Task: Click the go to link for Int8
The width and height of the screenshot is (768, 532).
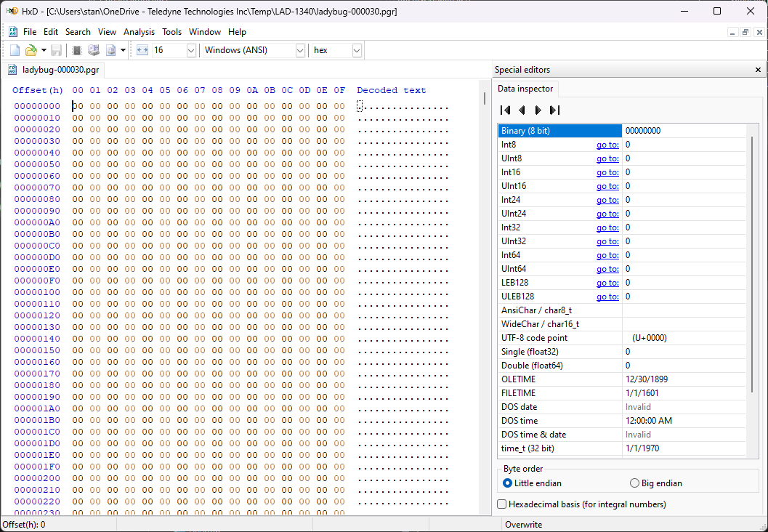Action: 607,145
